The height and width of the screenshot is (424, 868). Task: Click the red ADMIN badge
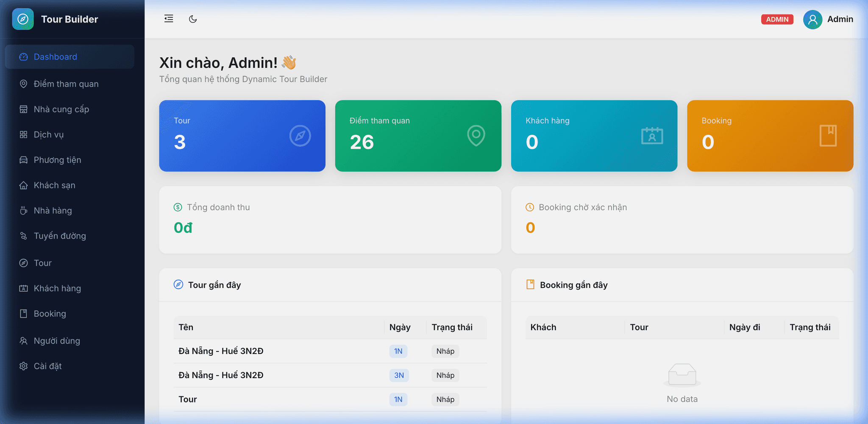click(777, 19)
